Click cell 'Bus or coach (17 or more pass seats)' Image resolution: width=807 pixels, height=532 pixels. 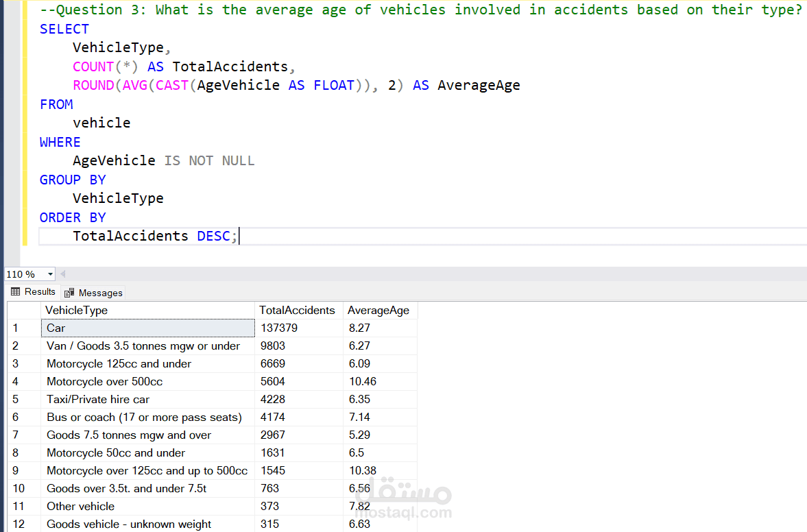tap(147, 418)
